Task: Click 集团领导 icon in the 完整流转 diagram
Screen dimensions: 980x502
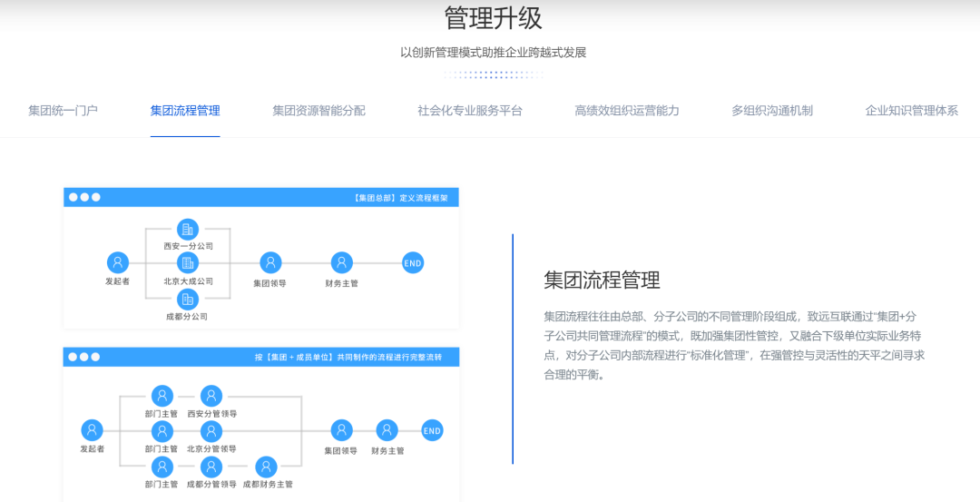Action: [x=341, y=430]
